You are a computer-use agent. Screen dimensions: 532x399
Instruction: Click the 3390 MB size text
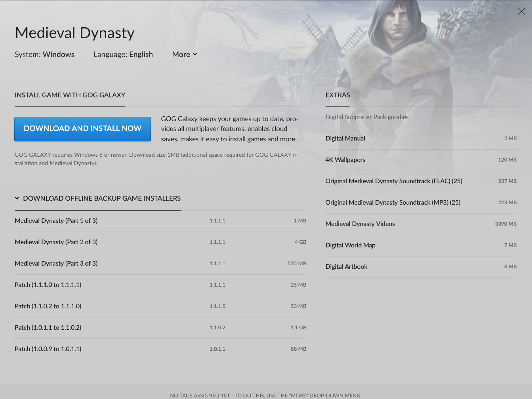click(x=505, y=224)
